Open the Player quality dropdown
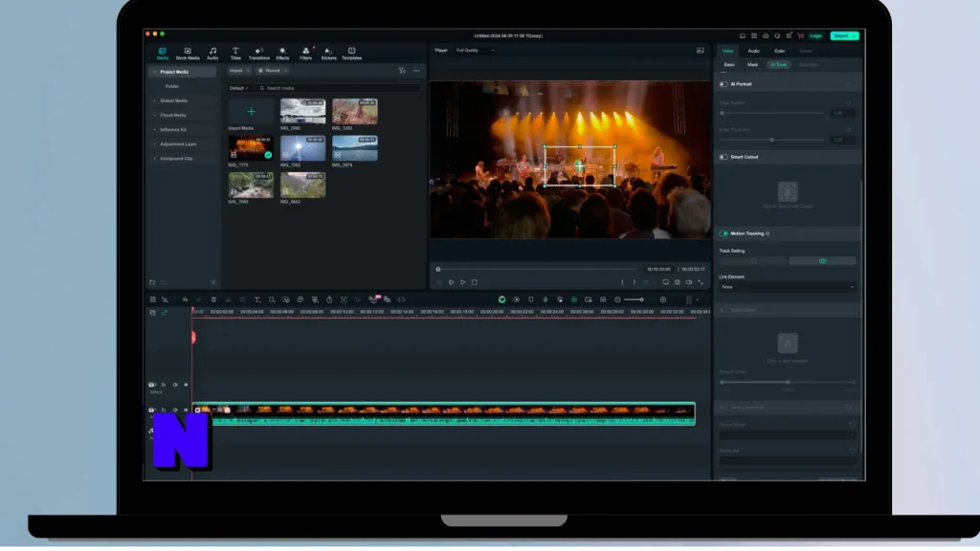Viewport: 980px width, 551px height. (x=475, y=50)
